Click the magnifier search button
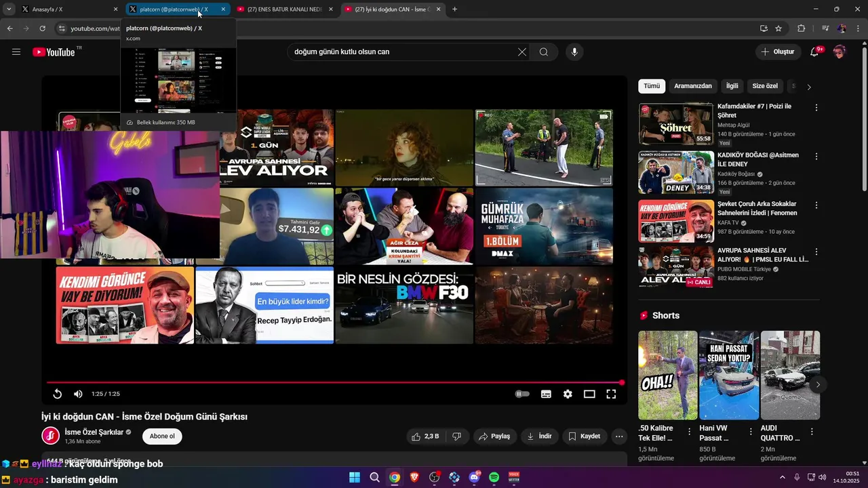This screenshot has height=488, width=868. 544,52
